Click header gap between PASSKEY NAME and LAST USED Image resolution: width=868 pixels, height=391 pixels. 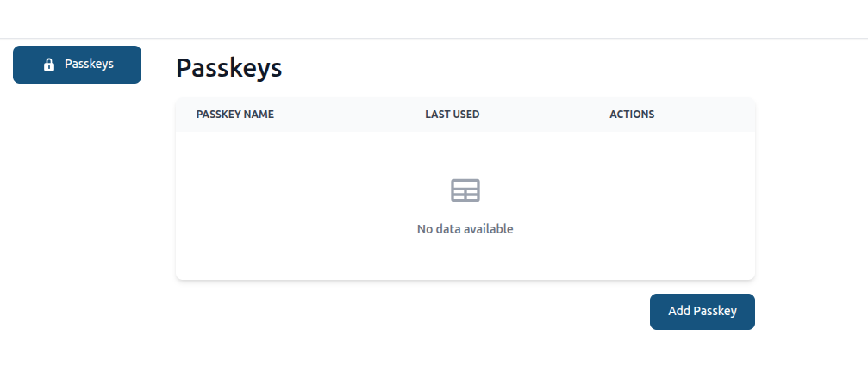tap(349, 115)
